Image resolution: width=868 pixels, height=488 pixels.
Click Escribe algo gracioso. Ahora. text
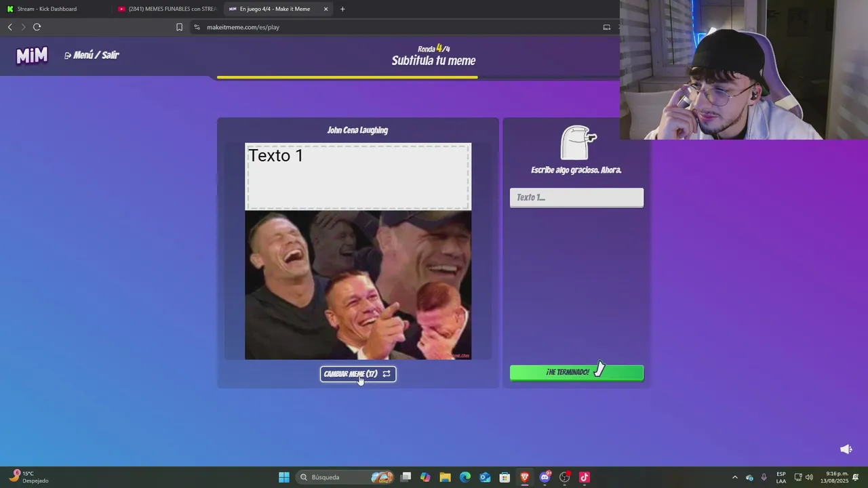[576, 170]
